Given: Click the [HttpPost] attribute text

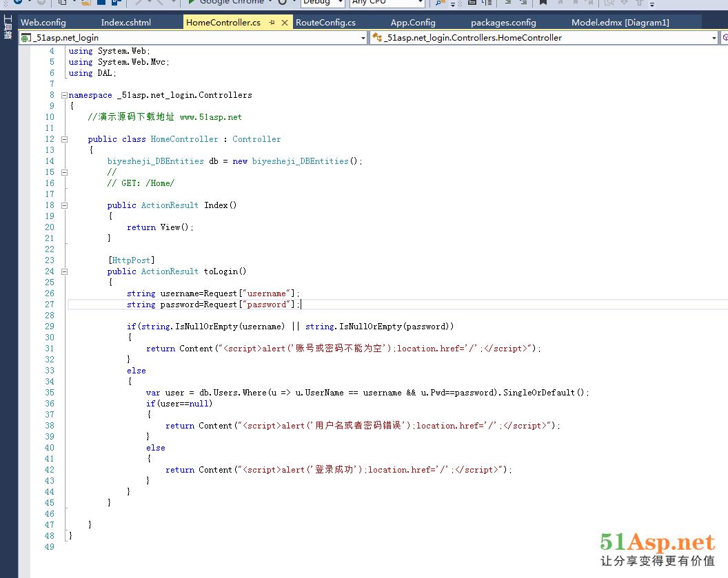Looking at the screenshot, I should click(x=132, y=260).
